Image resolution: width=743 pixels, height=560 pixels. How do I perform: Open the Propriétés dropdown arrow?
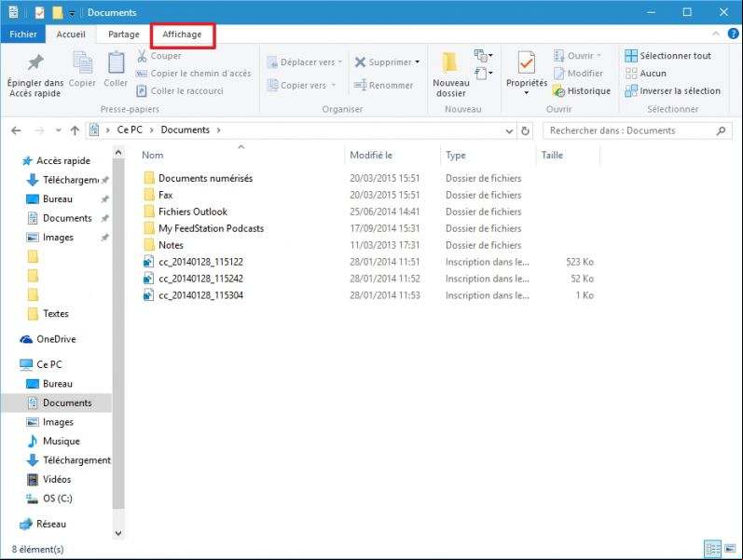pos(527,93)
